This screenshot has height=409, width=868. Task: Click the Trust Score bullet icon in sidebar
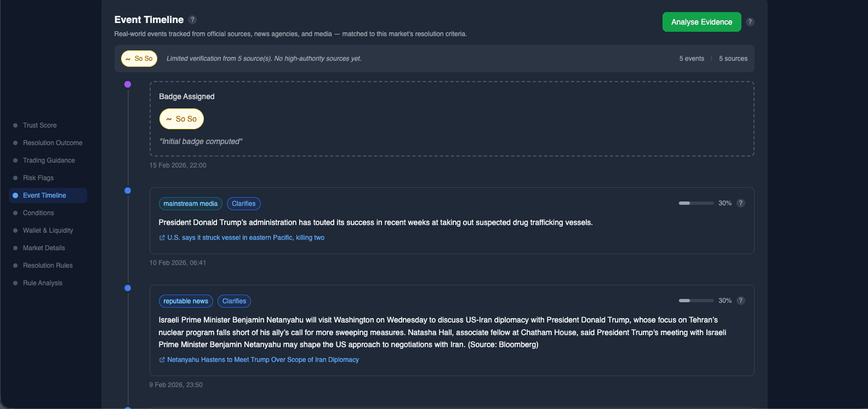point(16,125)
